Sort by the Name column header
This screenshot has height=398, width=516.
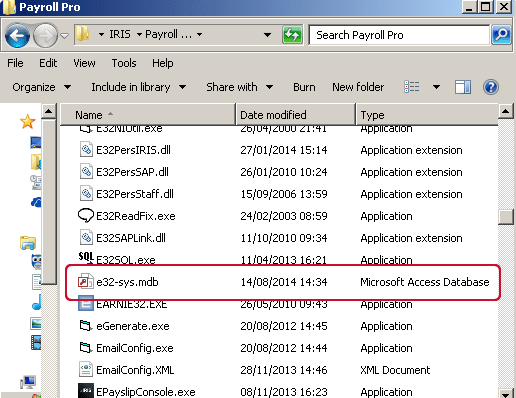(148, 115)
